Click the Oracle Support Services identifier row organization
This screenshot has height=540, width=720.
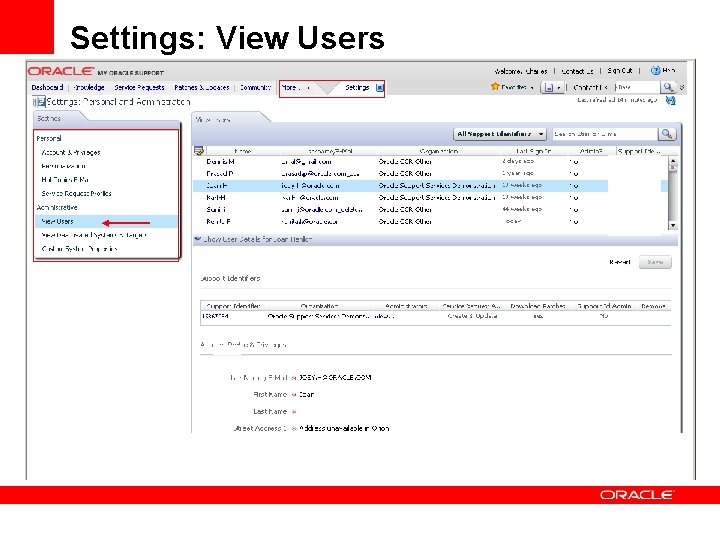(319, 316)
